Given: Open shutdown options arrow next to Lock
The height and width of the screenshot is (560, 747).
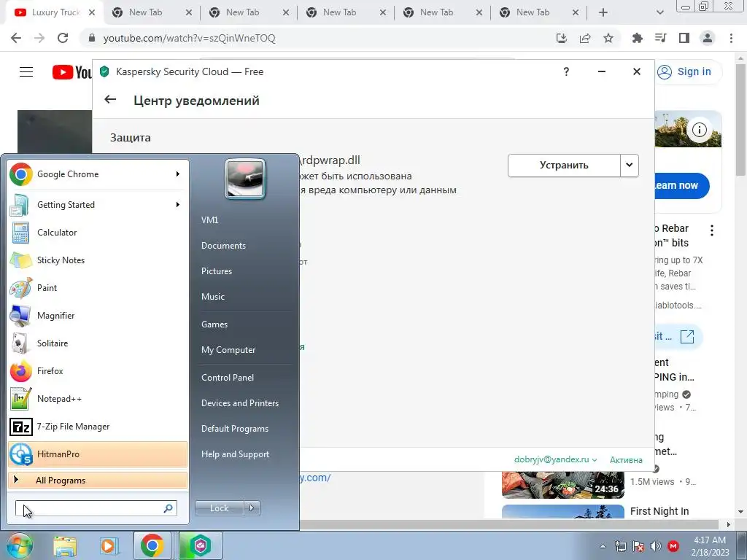Looking at the screenshot, I should click(252, 508).
